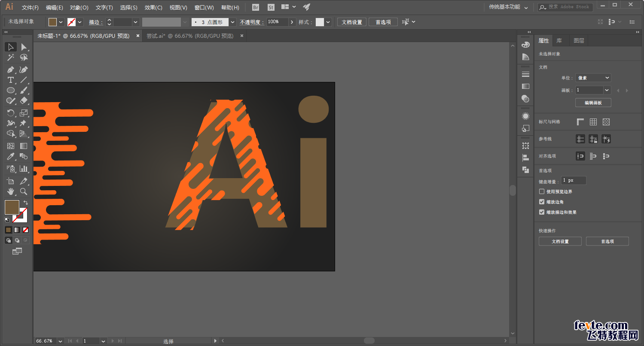Open the 传统基本功能 workspace dropdown
The image size is (644, 346).
508,7
